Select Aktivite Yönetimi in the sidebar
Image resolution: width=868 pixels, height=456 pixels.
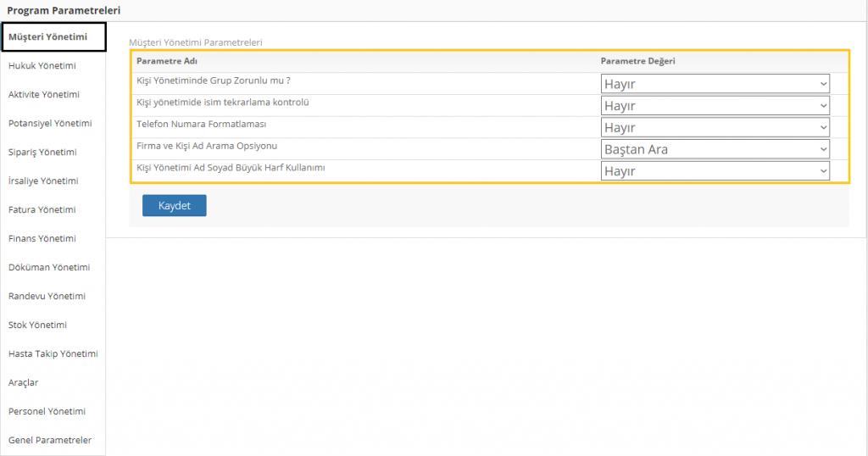point(44,94)
